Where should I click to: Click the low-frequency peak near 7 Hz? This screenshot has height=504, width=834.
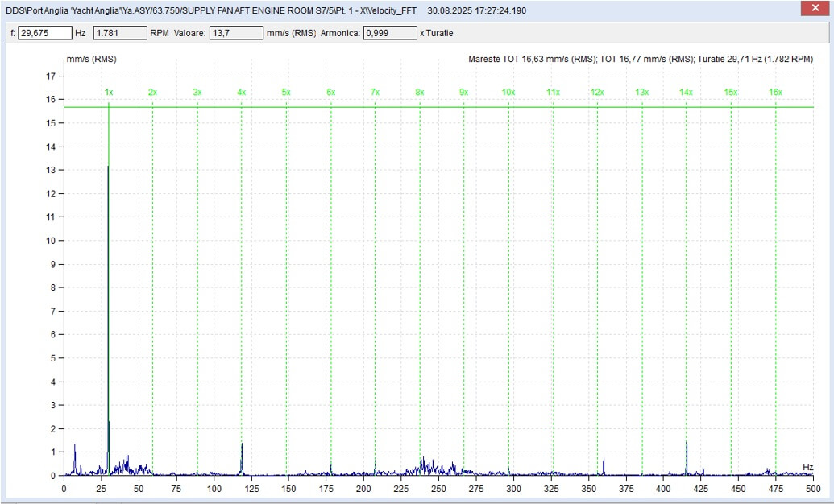click(x=74, y=445)
